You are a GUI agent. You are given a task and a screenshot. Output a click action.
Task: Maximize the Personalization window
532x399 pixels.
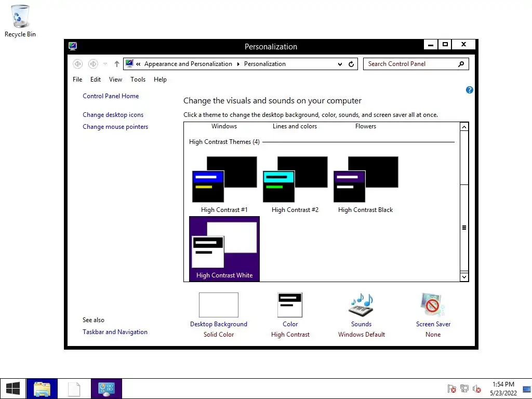pyautogui.click(x=445, y=45)
